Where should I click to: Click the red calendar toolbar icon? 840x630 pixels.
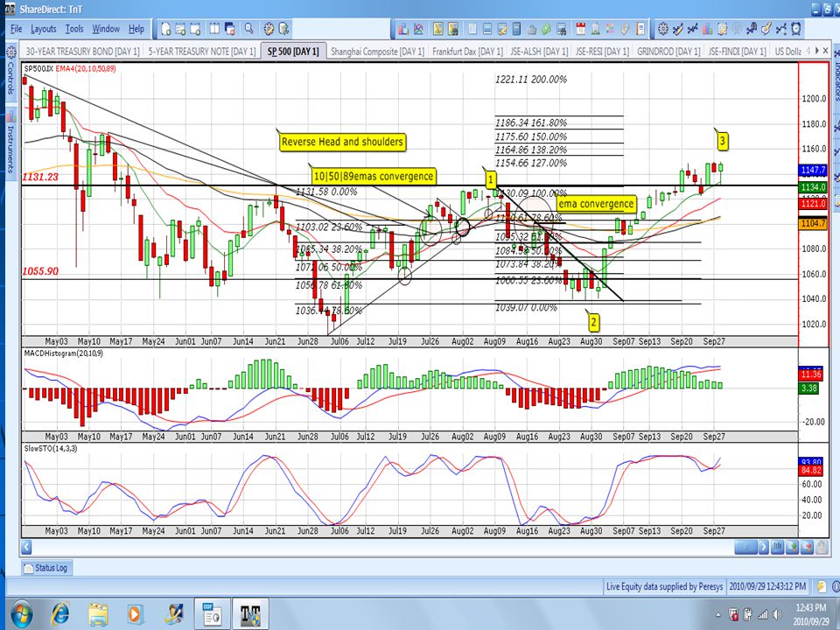pos(580,29)
